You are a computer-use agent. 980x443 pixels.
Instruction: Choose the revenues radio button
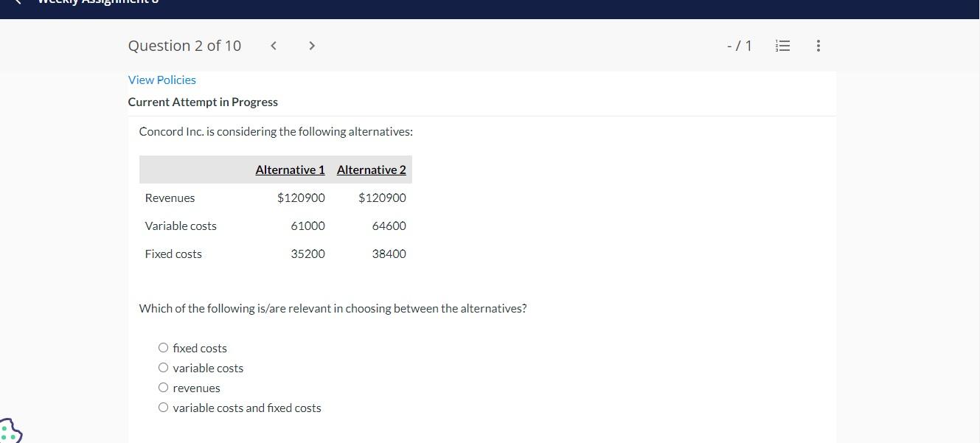[x=163, y=387]
